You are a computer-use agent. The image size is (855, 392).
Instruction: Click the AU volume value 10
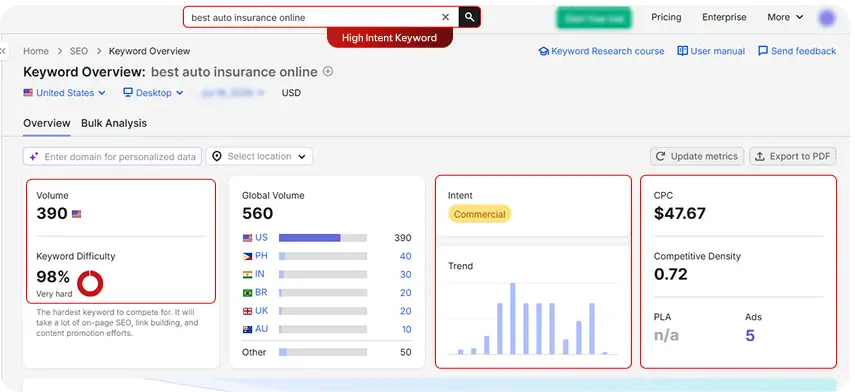(x=407, y=329)
